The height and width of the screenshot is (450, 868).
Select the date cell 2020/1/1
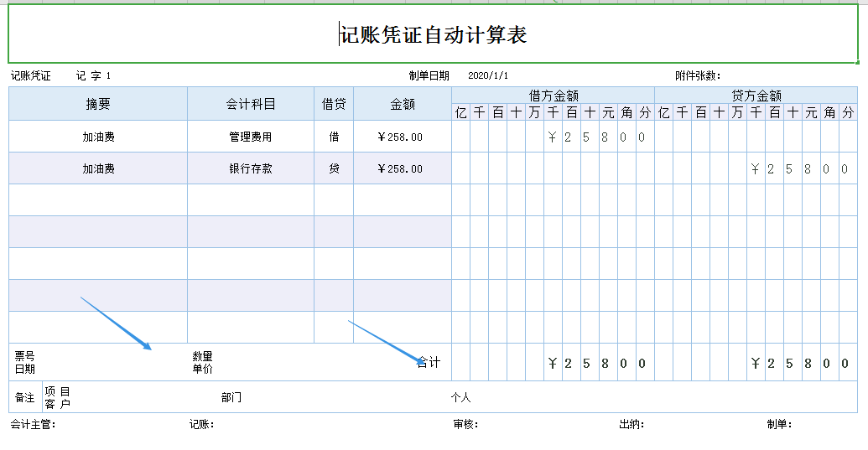coord(488,75)
